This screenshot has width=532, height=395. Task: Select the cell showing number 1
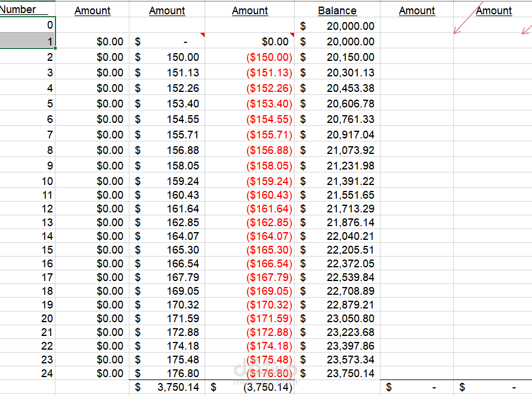point(27,41)
